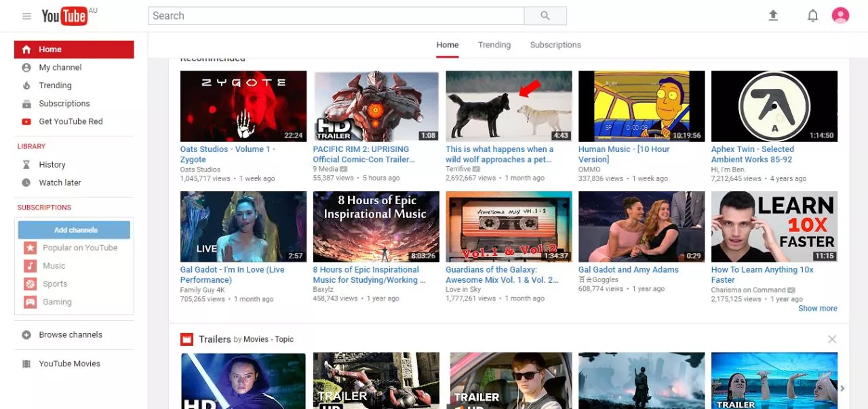Screen dimensions: 868x409
Task: Go to Get YouTube Red
Action: pyautogui.click(x=71, y=121)
